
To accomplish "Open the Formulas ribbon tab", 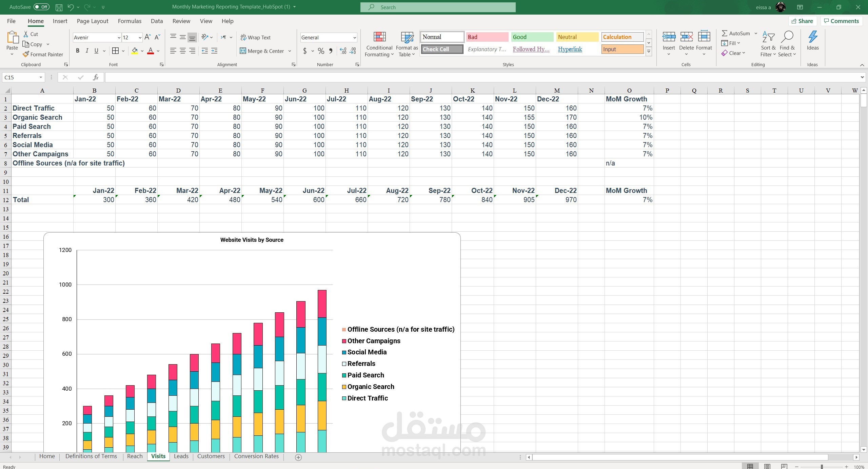I will pyautogui.click(x=130, y=21).
